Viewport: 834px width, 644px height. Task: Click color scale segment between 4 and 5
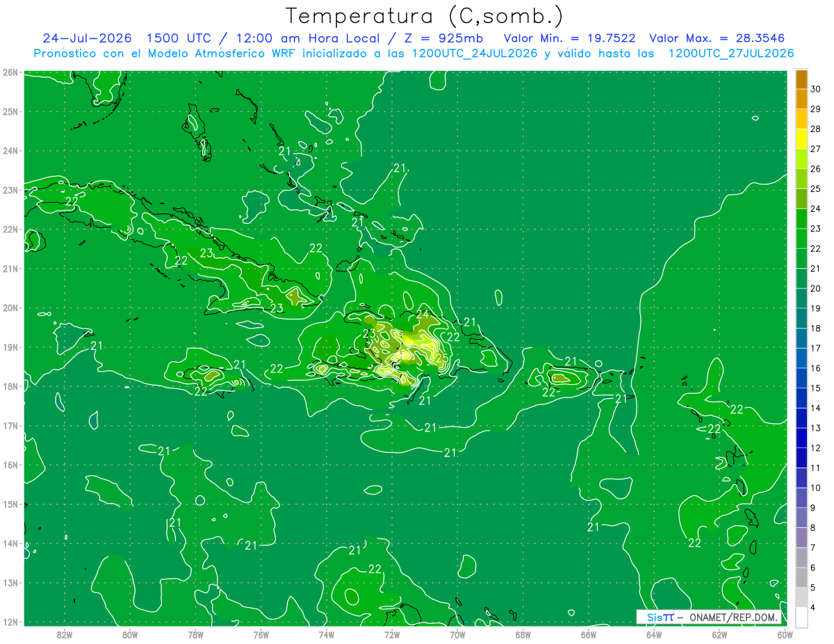(801, 598)
